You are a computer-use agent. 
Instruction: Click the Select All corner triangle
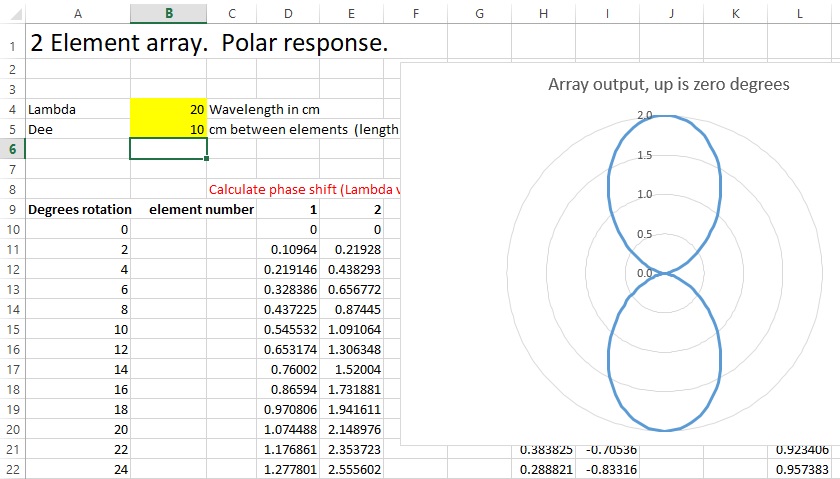pos(17,14)
